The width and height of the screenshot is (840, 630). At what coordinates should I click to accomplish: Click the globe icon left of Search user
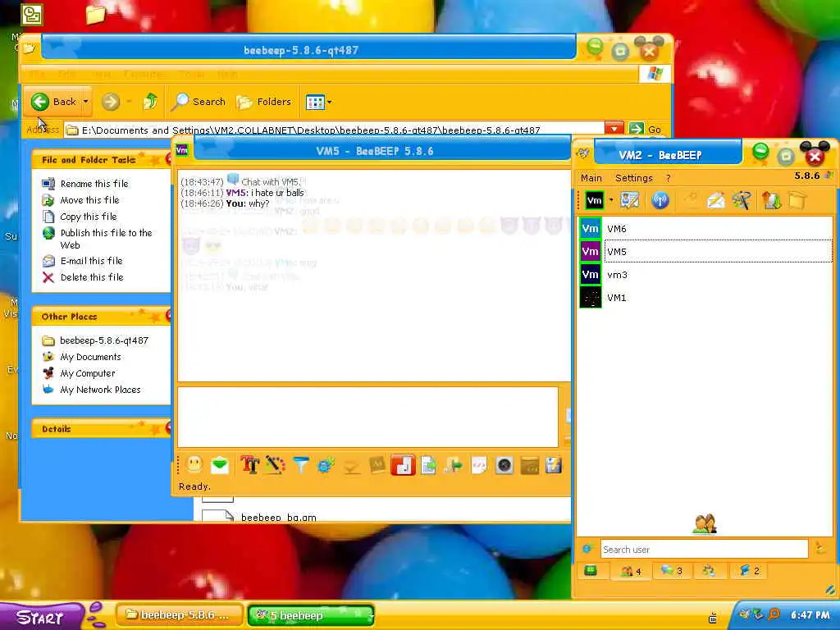point(587,549)
